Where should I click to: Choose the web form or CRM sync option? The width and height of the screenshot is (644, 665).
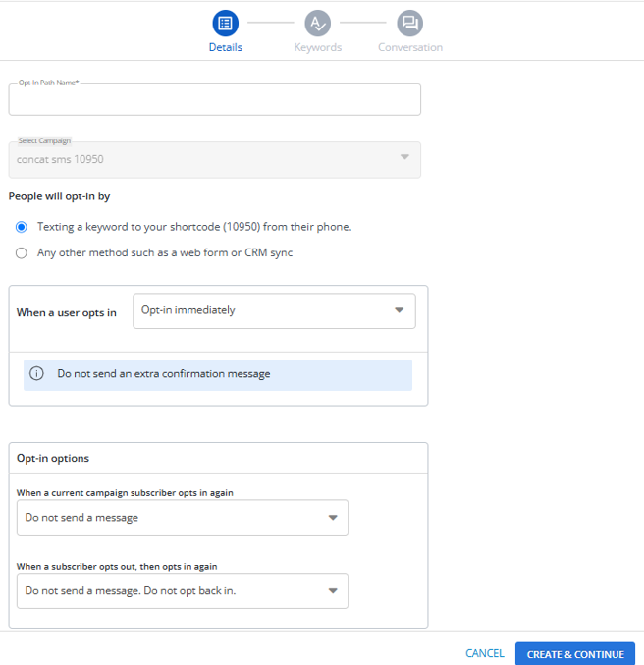22,252
